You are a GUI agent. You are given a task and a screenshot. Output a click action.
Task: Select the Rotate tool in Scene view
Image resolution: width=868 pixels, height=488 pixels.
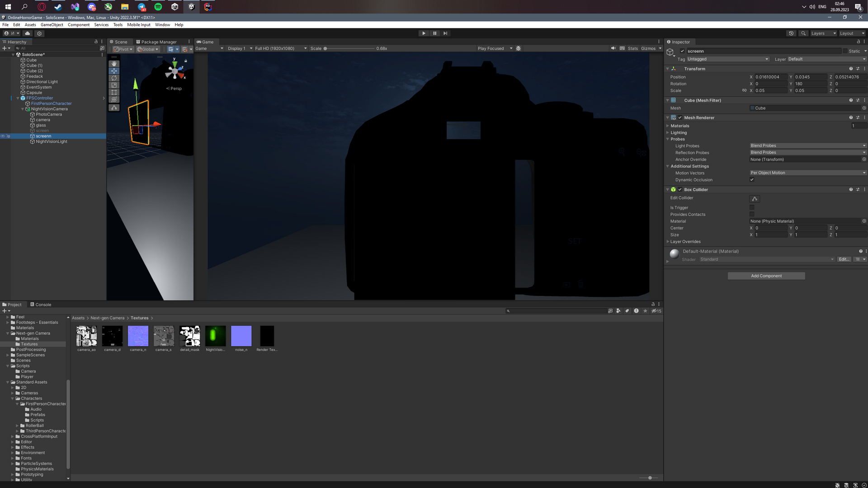[x=113, y=79]
